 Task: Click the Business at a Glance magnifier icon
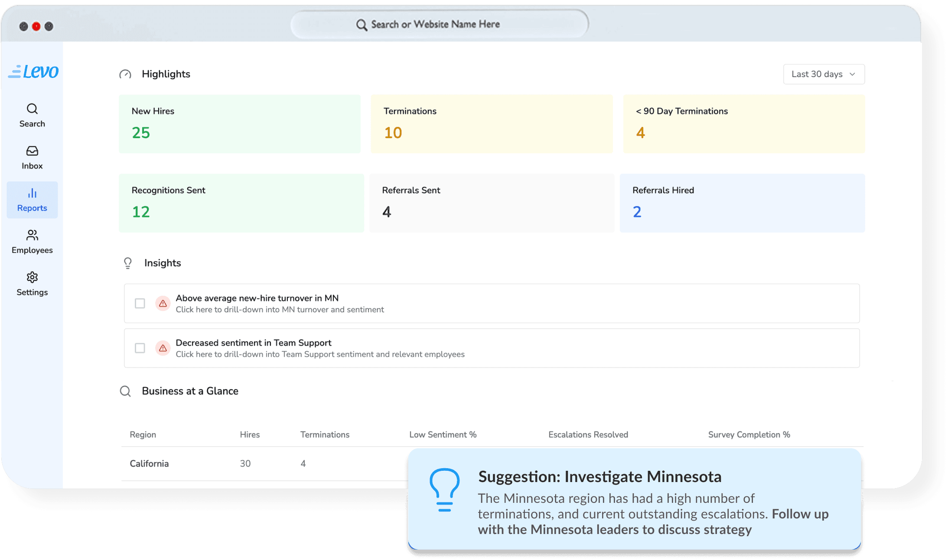125,391
